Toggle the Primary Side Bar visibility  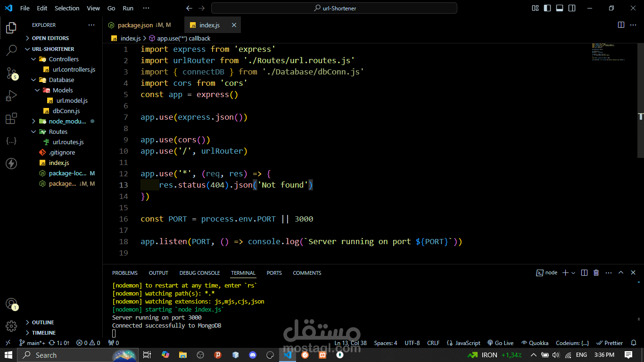tap(547, 8)
